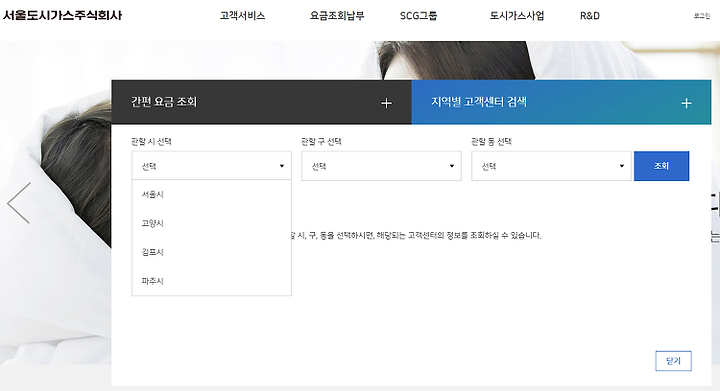
Task: Select 고양시 from the city list
Action: [x=211, y=223]
